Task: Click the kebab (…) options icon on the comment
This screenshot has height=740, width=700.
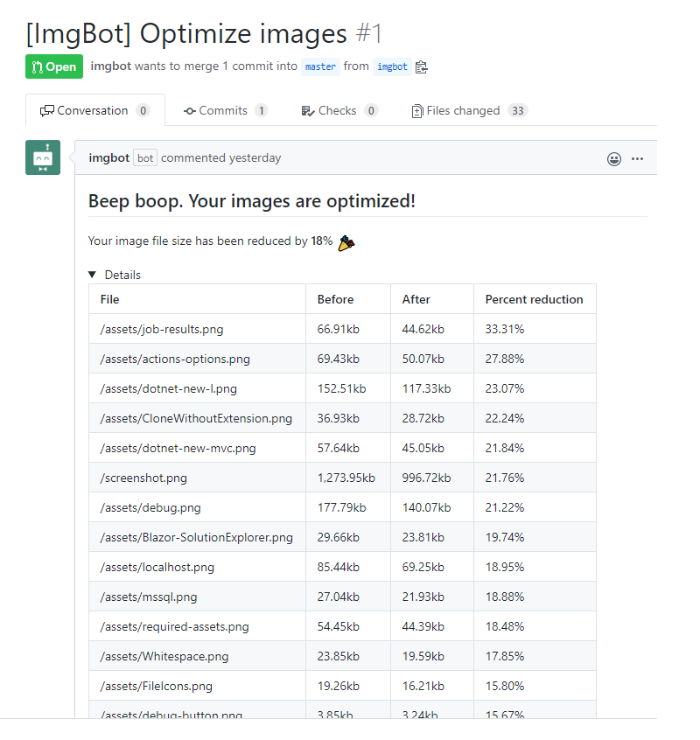Action: click(x=638, y=158)
